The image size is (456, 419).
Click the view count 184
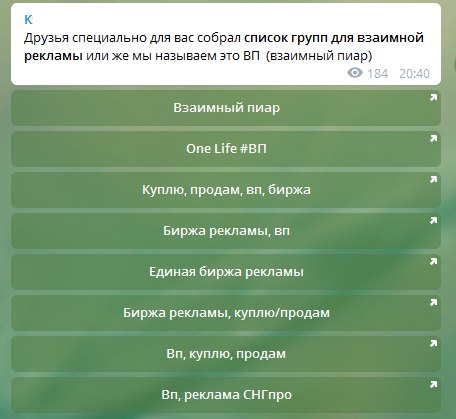tap(378, 74)
